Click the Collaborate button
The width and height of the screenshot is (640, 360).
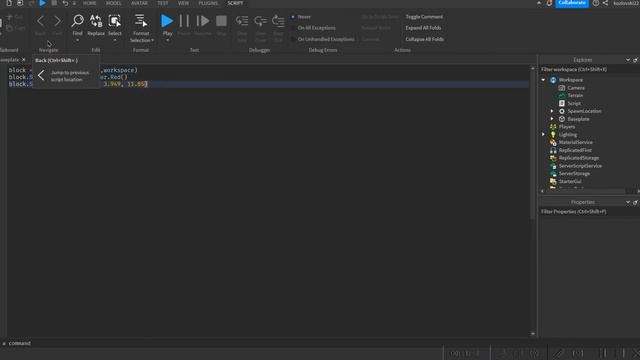coord(572,3)
